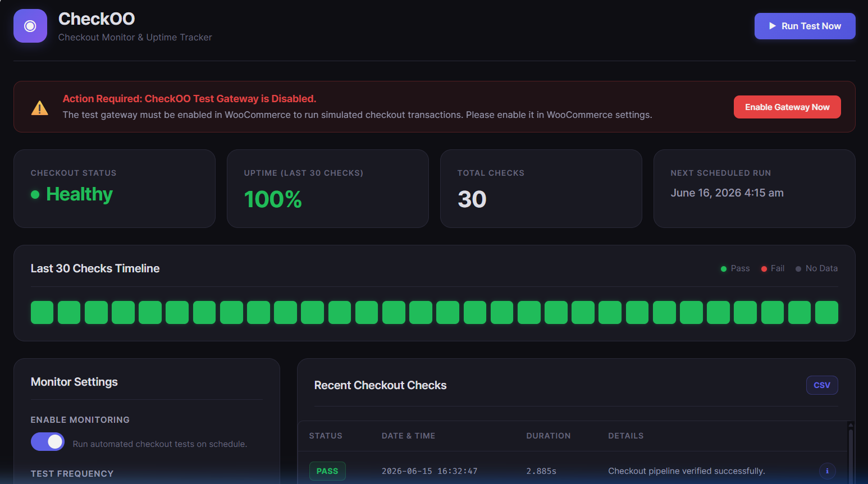Click the 2026-06-15 16:32:47 timestamp
Viewport: 868px width, 484px height.
(x=430, y=471)
